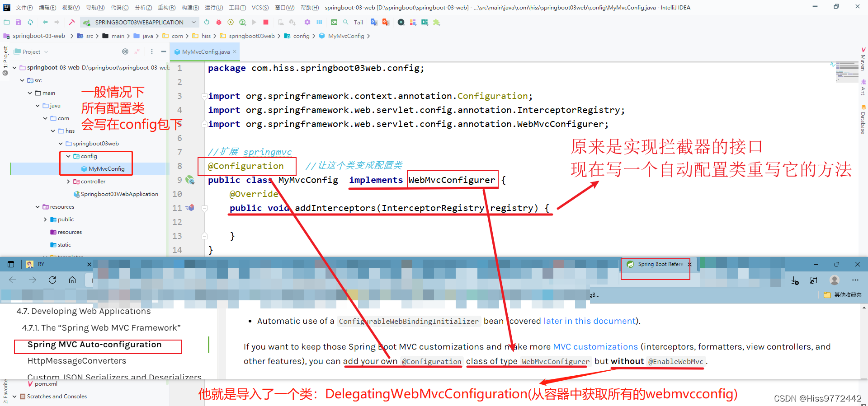The width and height of the screenshot is (868, 406).
Task: Click the config breadcrumb in navigation bar
Action: 301,36
